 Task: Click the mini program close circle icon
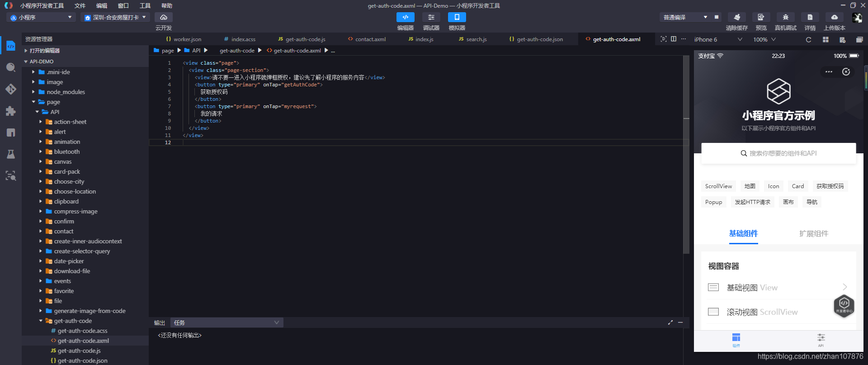846,72
